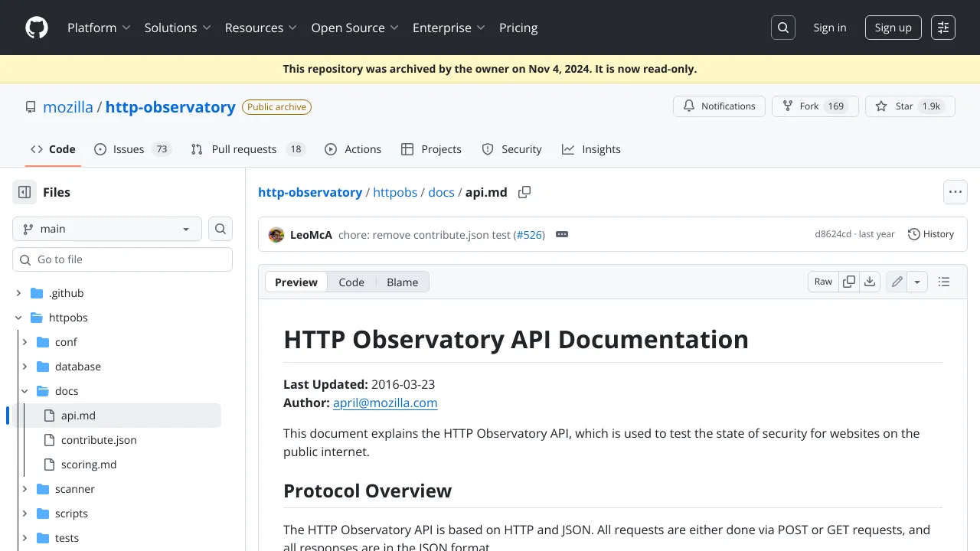Open the mozilla organization link
The width and height of the screenshot is (980, 551).
point(68,107)
